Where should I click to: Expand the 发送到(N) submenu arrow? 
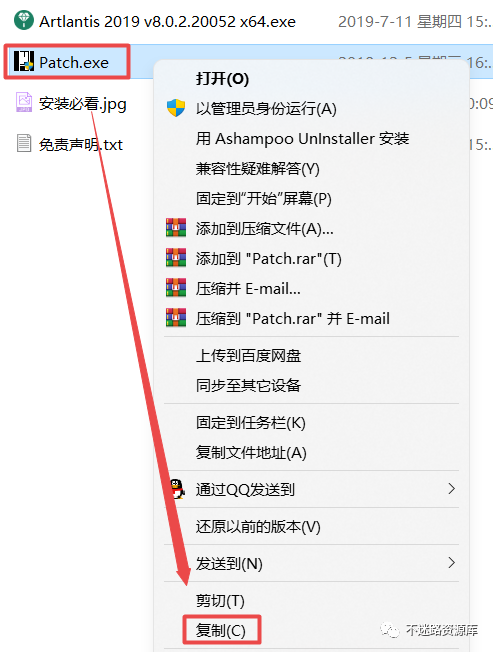[x=451, y=563]
